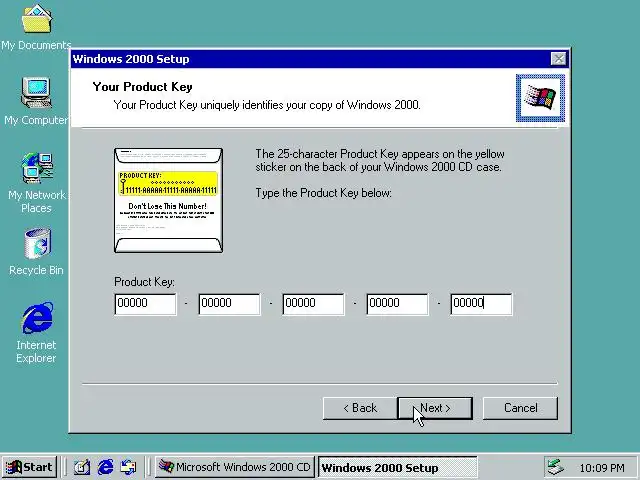Viewport: 640px width, 480px height.
Task: Click Show Desktop quick launch icon
Action: 82,467
